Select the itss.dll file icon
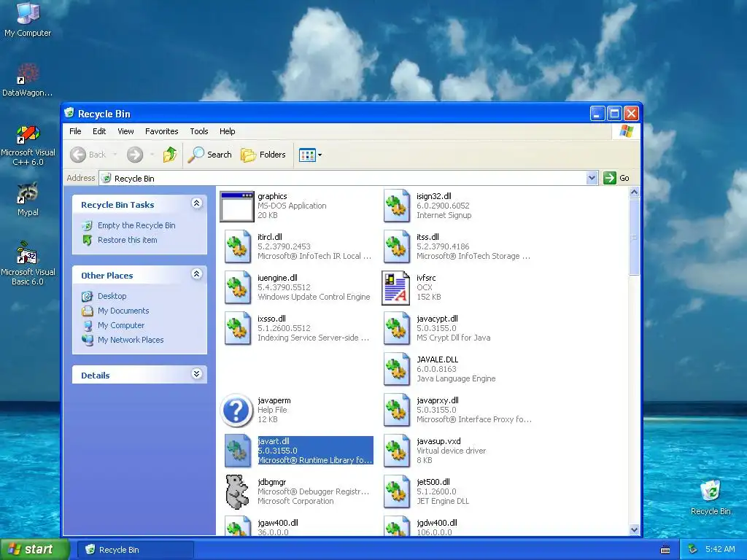Viewport: 747px width, 560px height. (396, 246)
